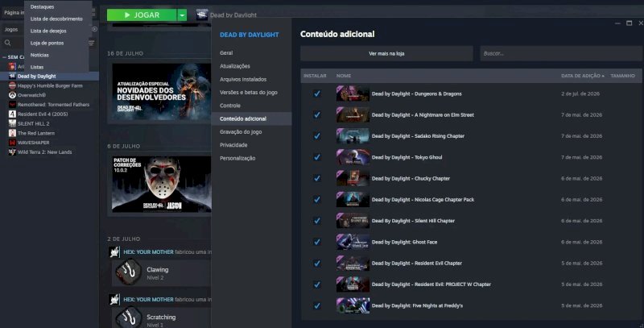Click Resident Evil 4 (2005) icon

(12, 114)
